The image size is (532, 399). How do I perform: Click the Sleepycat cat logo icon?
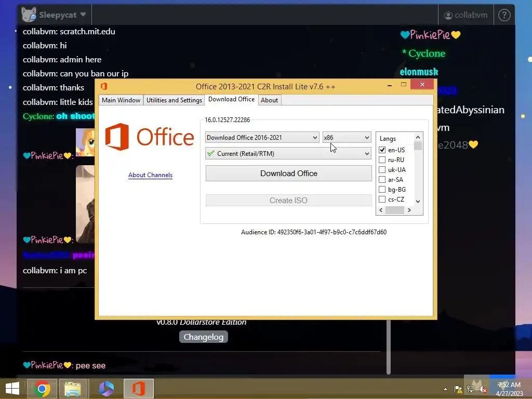tap(29, 15)
